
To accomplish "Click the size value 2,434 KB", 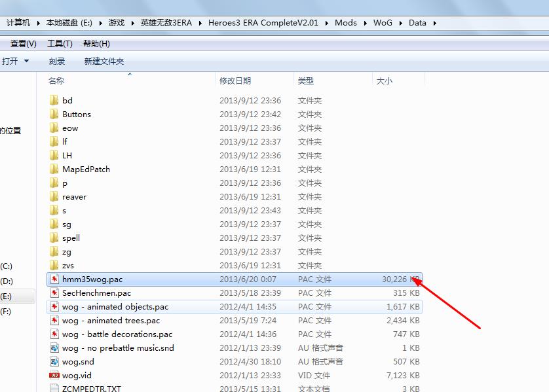I will click(403, 321).
